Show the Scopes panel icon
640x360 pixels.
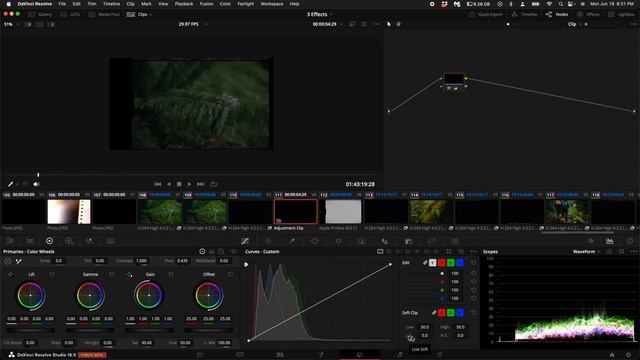[x=609, y=241]
